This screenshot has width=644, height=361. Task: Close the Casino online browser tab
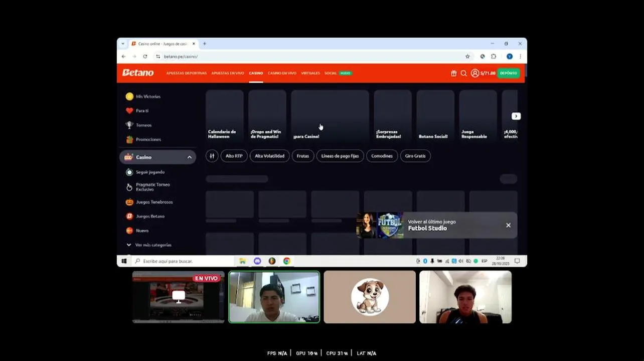pyautogui.click(x=194, y=44)
